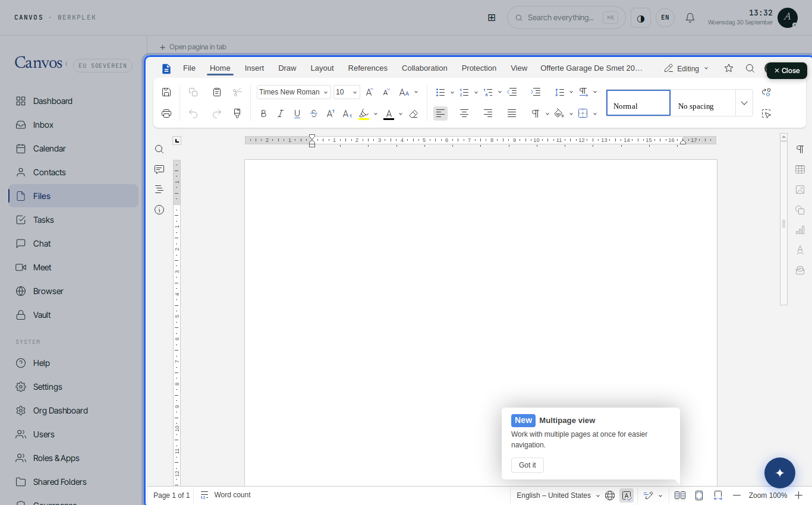The image size is (812, 505).
Task: Open Word count in the status bar
Action: [x=225, y=495]
